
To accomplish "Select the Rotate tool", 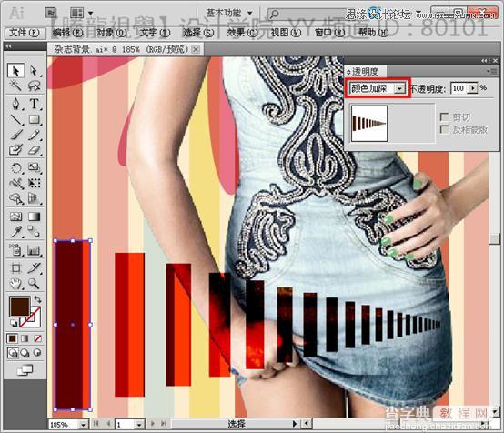I will [15, 167].
